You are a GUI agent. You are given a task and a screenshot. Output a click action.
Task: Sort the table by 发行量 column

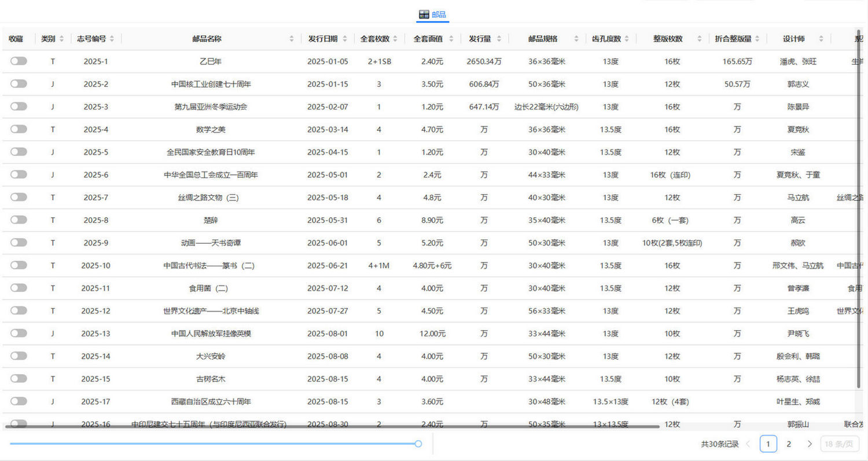tap(499, 39)
